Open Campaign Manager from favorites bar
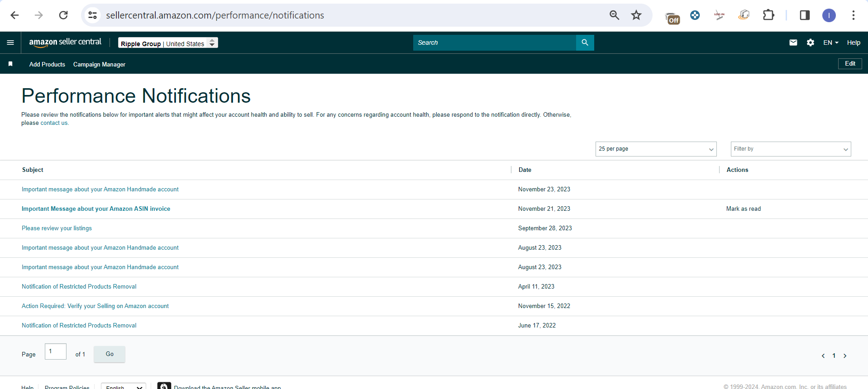The height and width of the screenshot is (389, 868). [x=99, y=65]
